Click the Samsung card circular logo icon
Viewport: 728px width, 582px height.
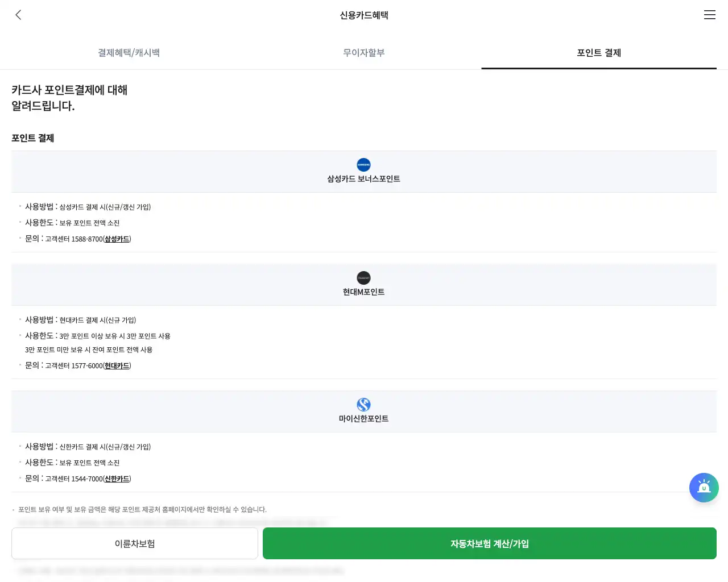(363, 165)
